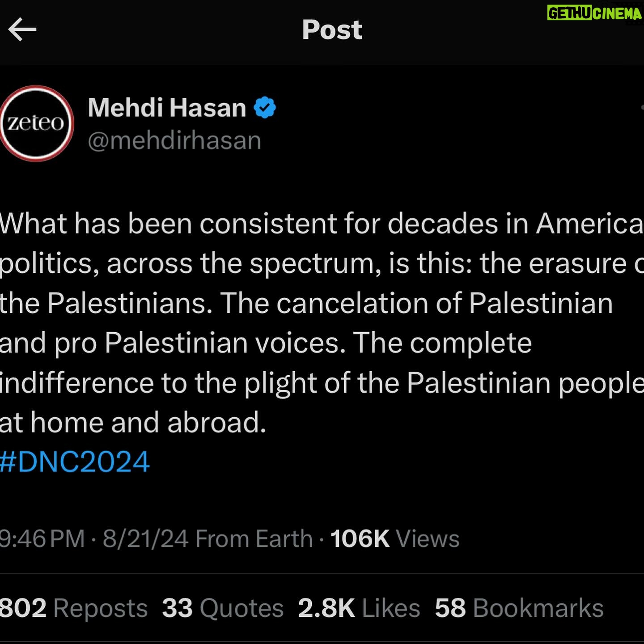Click 'The cancelation of Palestinian' text line
The height and width of the screenshot is (644, 644).
point(416,303)
